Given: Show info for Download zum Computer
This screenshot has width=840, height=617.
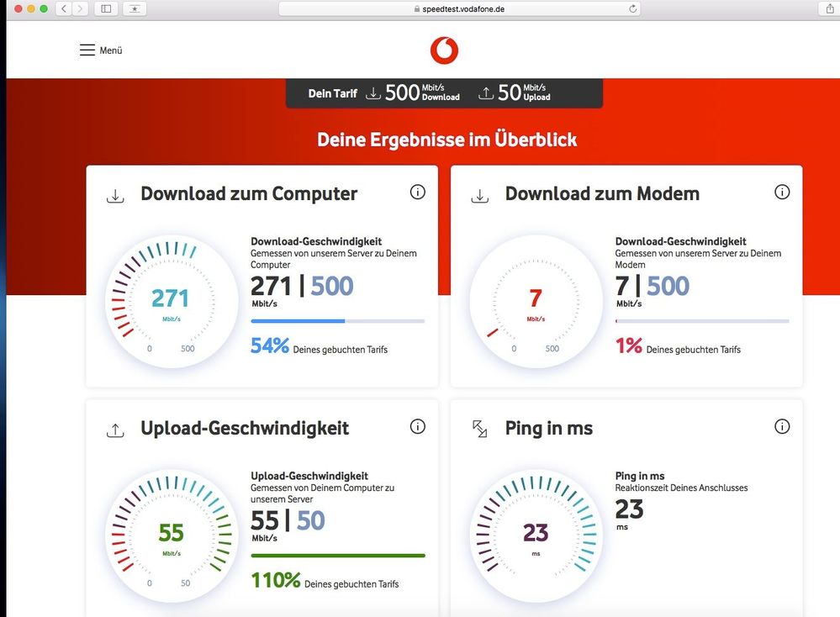Looking at the screenshot, I should (x=417, y=192).
